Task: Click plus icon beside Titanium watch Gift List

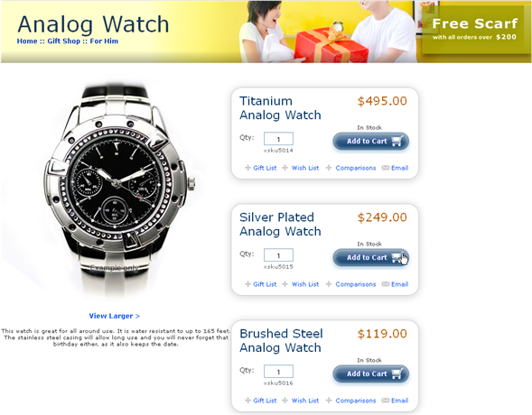Action: [248, 168]
